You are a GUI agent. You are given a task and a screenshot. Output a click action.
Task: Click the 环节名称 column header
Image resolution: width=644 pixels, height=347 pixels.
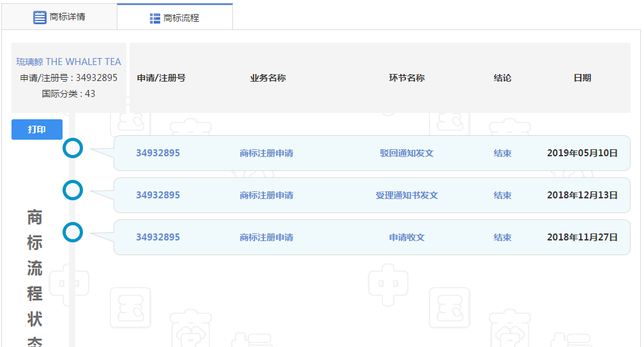[407, 78]
